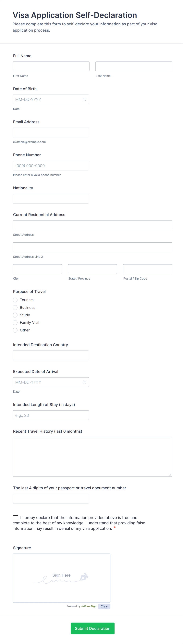Choose Business as purpose of travel
Viewport: 183px width, 644px height.
coord(15,307)
